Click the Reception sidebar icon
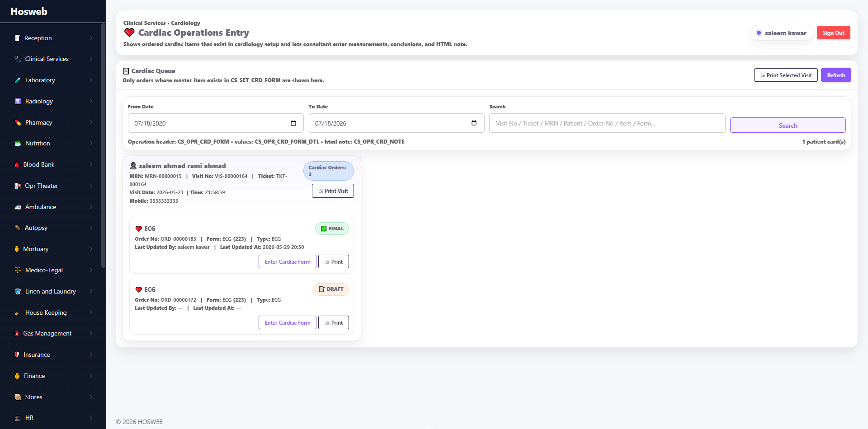868x429 pixels. (17, 38)
